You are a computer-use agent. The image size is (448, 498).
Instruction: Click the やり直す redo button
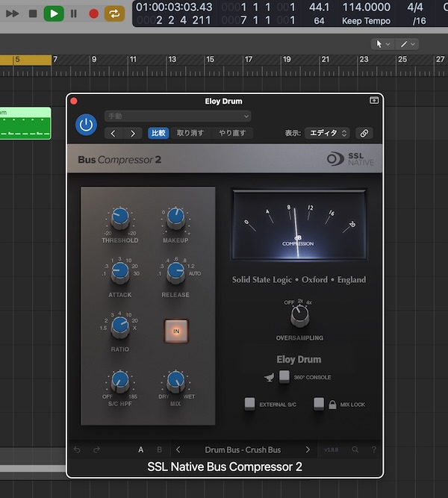point(232,133)
